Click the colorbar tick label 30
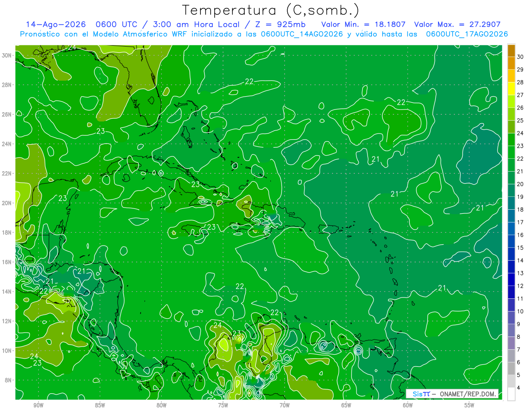This screenshot has width=532, height=411. [x=520, y=57]
